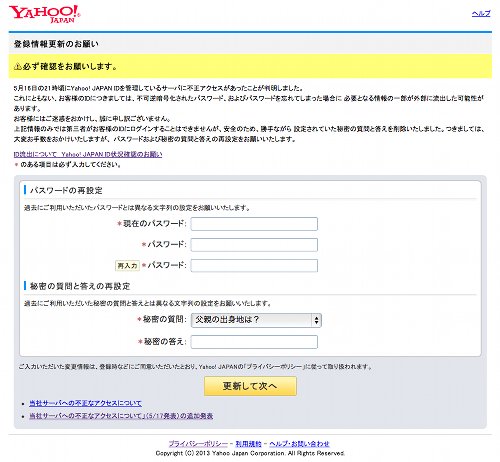Focus the new パスワード field below current password
500x462 pixels.
pos(254,245)
